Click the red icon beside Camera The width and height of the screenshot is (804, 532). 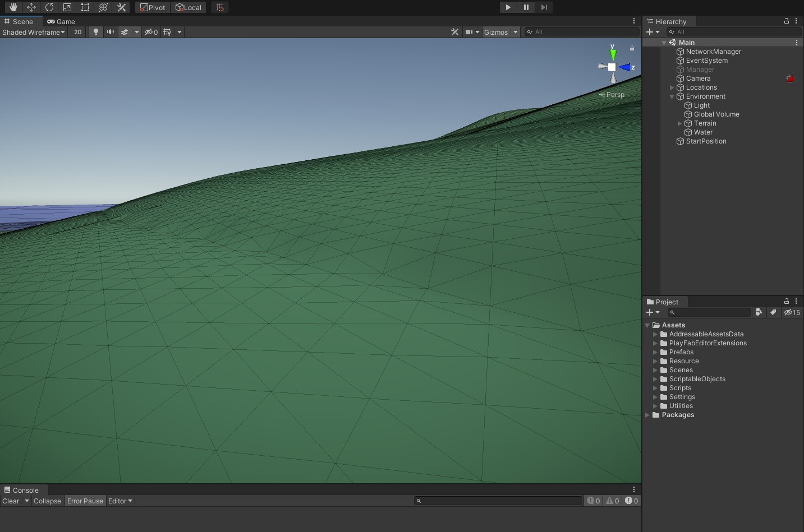pyautogui.click(x=790, y=78)
